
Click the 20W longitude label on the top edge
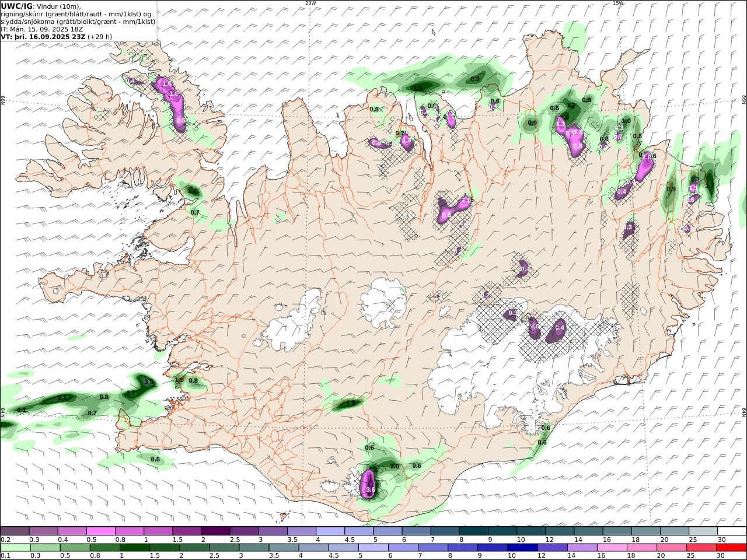[310, 3]
